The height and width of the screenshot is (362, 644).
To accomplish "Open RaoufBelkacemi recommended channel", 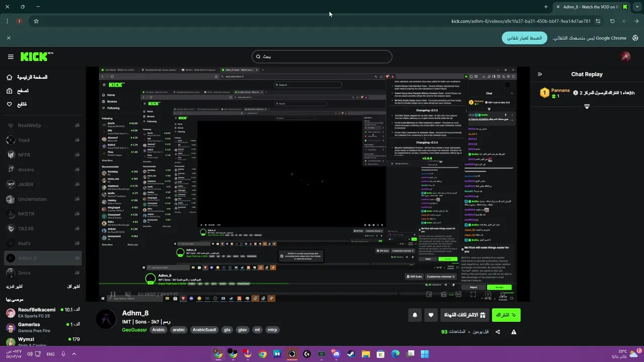I will point(43,313).
